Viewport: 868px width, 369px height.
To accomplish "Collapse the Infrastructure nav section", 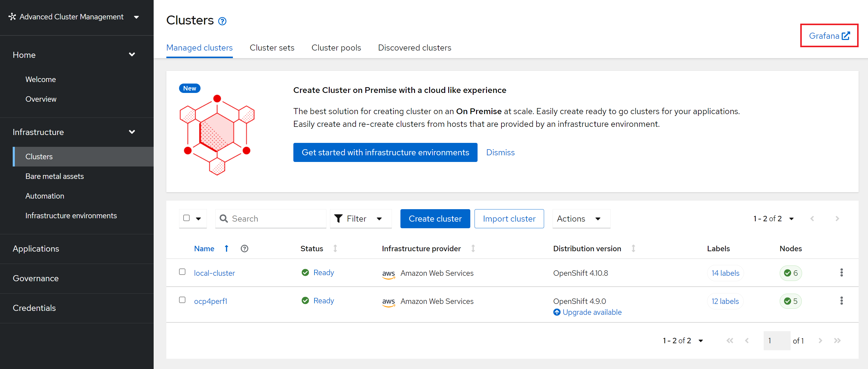I will (132, 132).
